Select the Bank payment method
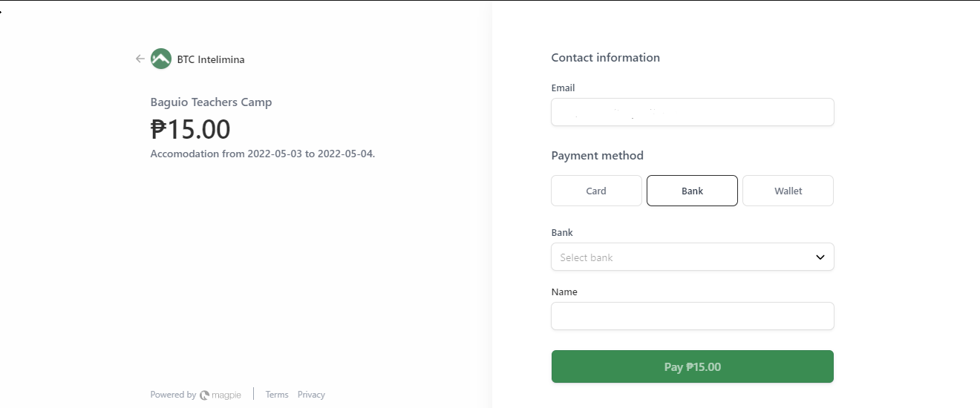 pos(692,191)
